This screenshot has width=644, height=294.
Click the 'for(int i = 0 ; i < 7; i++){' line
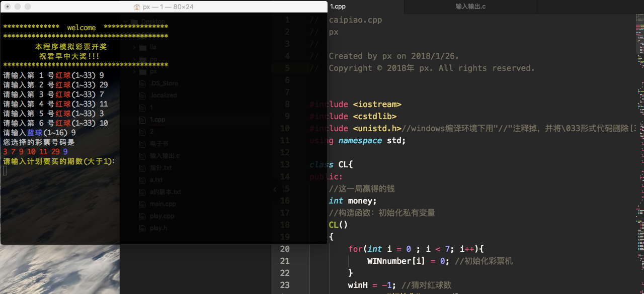(416, 249)
